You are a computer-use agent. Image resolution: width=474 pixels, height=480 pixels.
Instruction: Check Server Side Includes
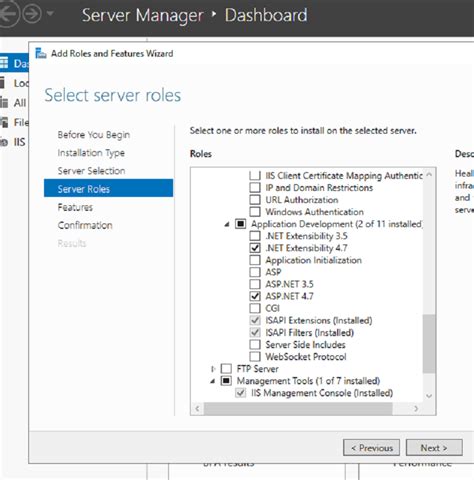point(255,344)
